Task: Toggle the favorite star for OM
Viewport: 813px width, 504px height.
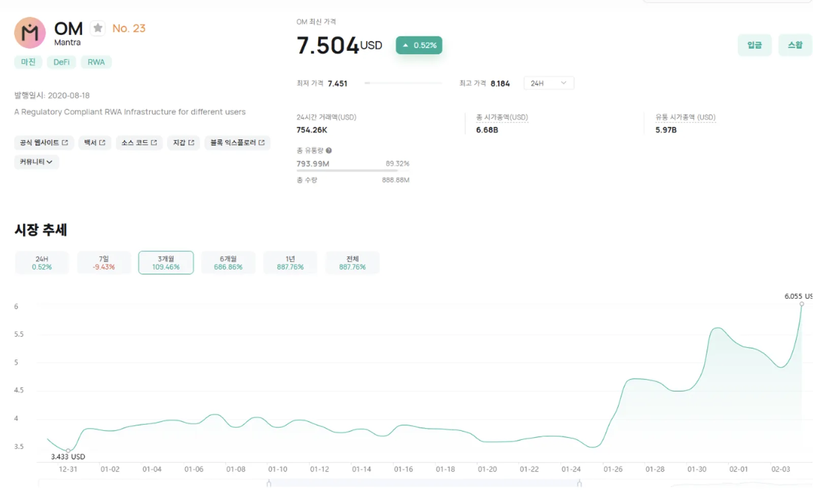Action: pos(98,28)
